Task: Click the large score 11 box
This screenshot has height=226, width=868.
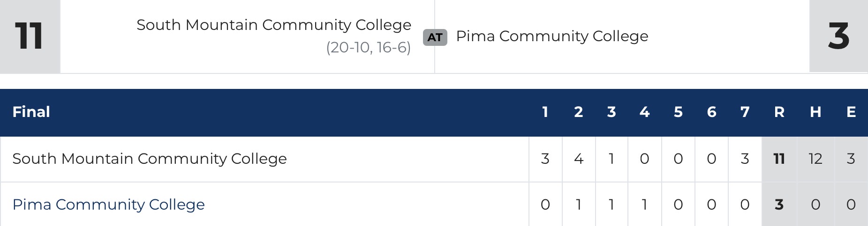Action: 30,36
